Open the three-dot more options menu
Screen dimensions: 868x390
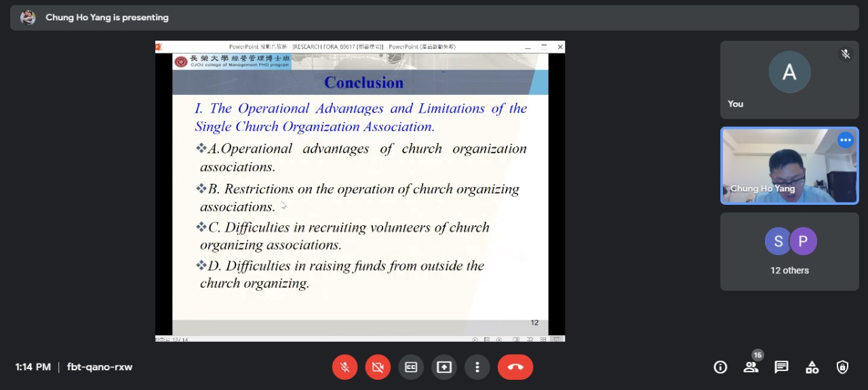[477, 367]
